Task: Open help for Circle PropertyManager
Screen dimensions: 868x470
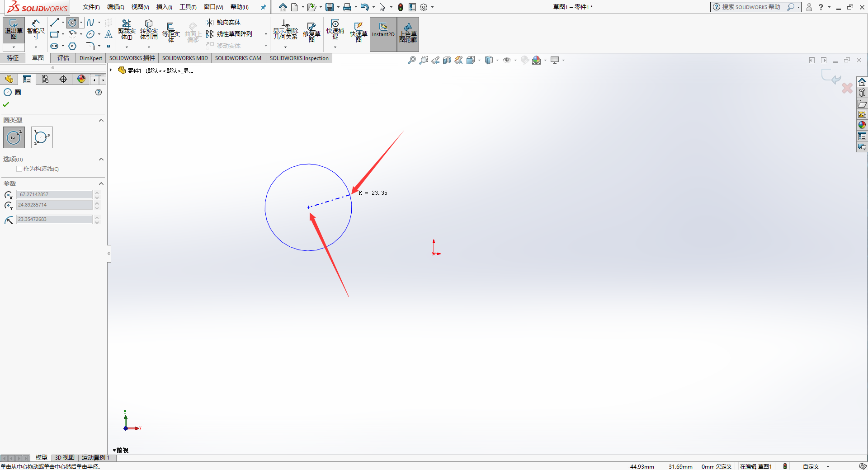Action: [99, 92]
